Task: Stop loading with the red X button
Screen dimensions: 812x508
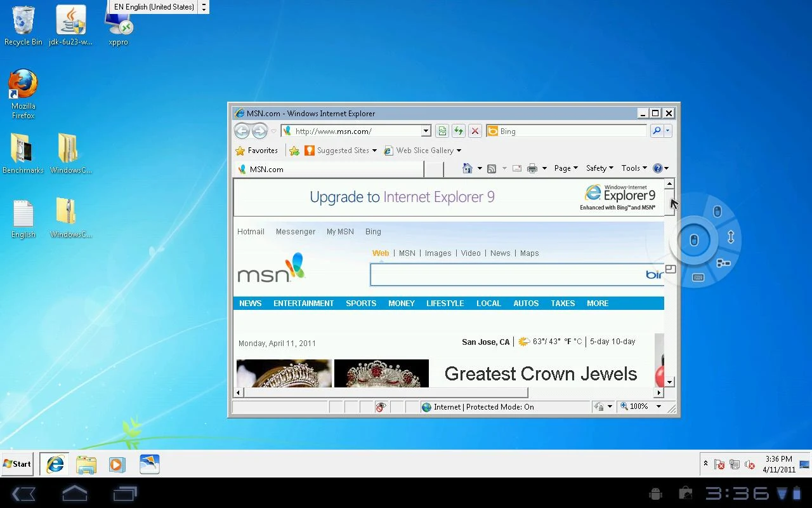Action: pos(475,131)
